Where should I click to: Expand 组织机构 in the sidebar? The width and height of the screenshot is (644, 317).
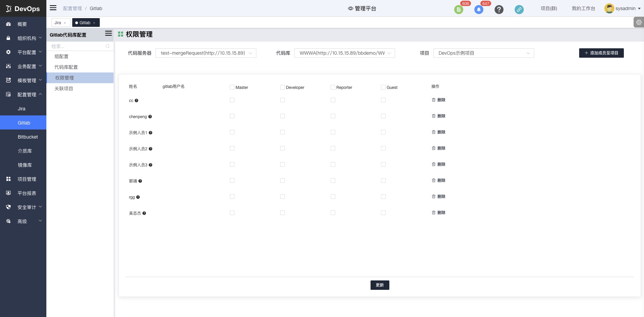[23, 38]
